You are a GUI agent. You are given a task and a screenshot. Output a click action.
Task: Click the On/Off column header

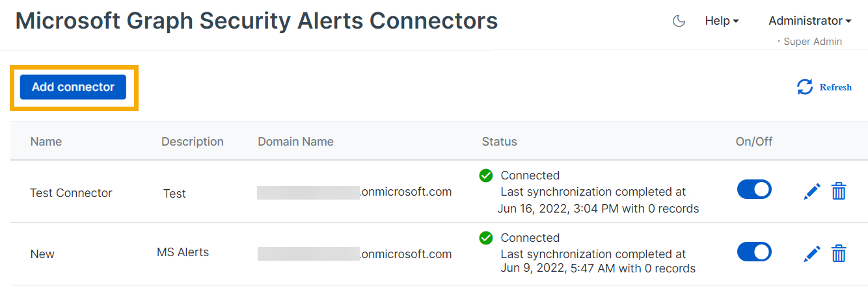click(x=753, y=142)
